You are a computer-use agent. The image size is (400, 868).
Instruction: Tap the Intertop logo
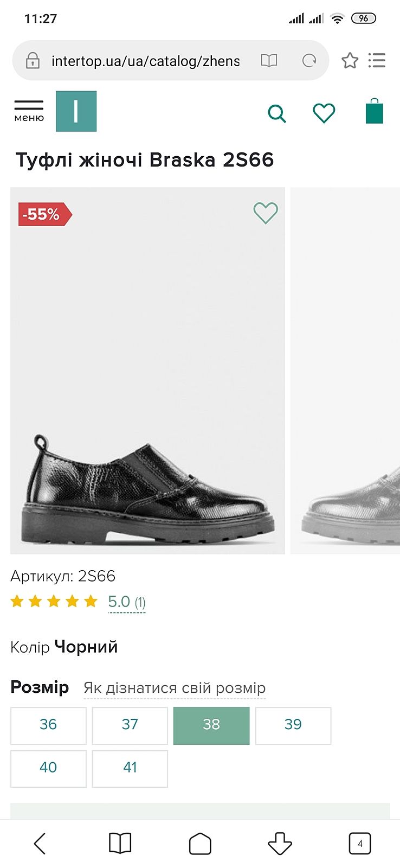[76, 111]
